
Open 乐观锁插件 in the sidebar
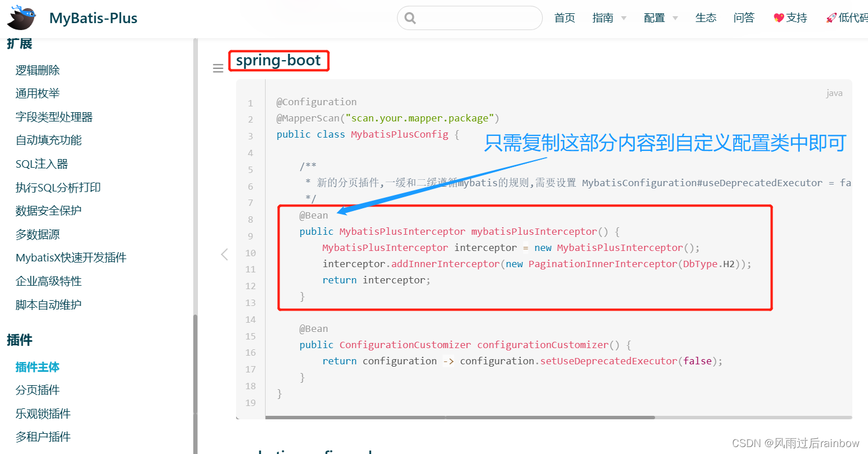[43, 414]
